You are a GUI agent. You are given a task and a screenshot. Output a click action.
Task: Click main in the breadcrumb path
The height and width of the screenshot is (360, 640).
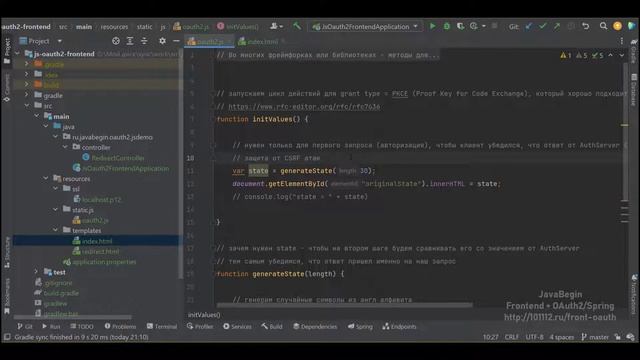84,27
